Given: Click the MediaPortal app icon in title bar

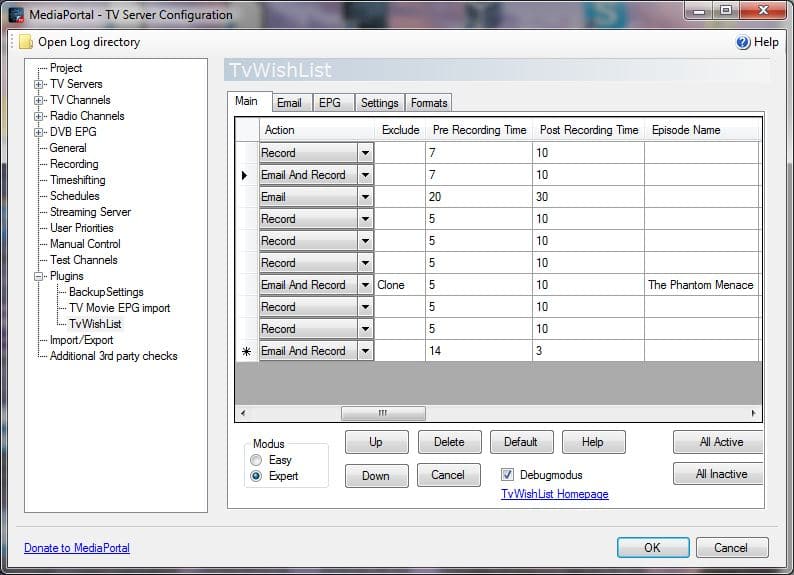Looking at the screenshot, I should click(x=16, y=15).
